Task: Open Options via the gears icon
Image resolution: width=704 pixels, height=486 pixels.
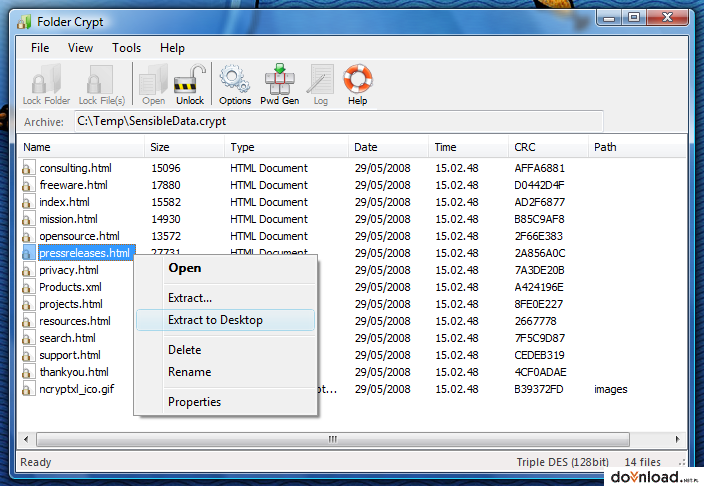Action: [x=234, y=84]
